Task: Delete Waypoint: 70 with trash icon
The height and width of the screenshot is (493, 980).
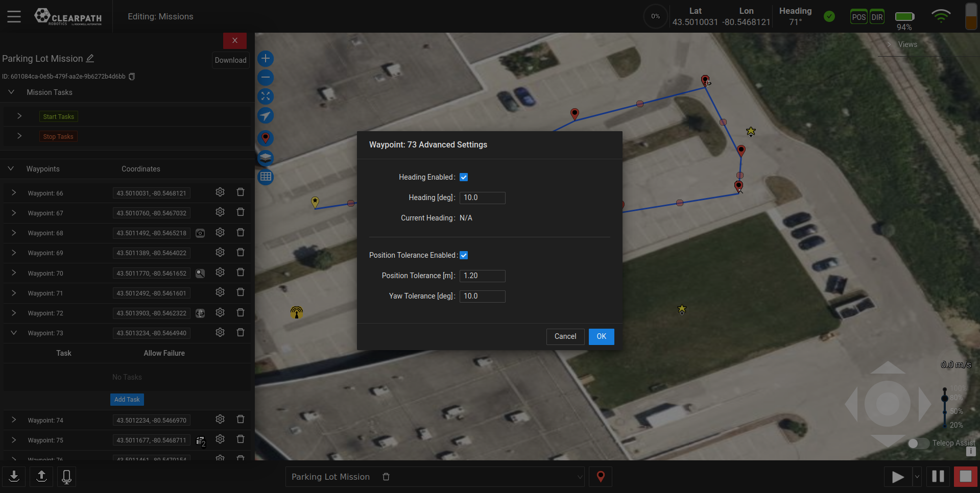Action: tap(241, 273)
